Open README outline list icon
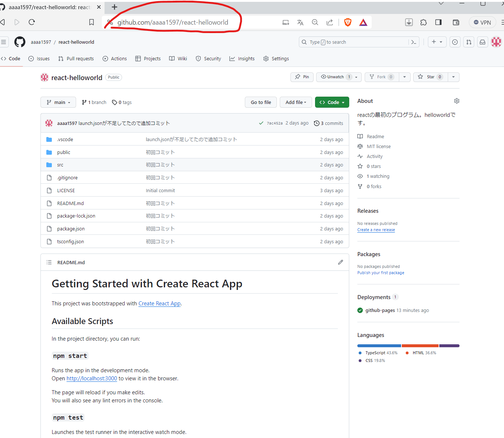The height and width of the screenshot is (438, 504). point(49,262)
